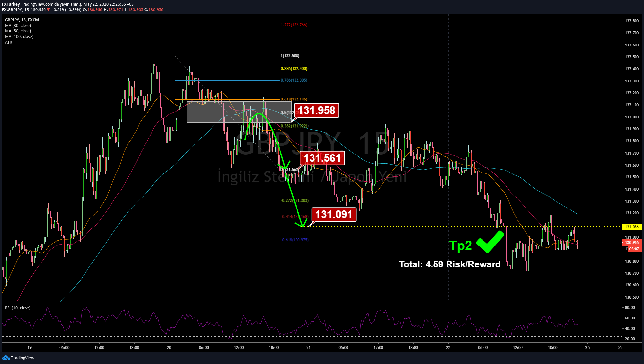Click the date 25 on time axis
Screen dimensions: 644x364
[x=587, y=348]
